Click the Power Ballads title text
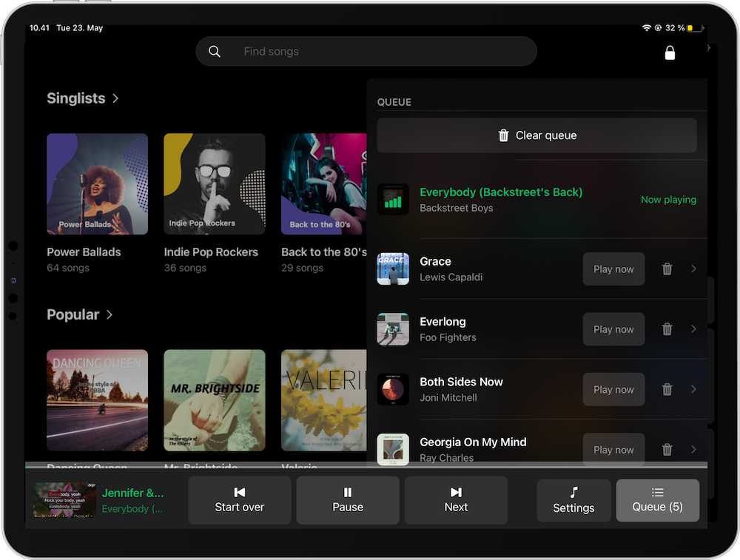This screenshot has height=560, width=740. [84, 252]
